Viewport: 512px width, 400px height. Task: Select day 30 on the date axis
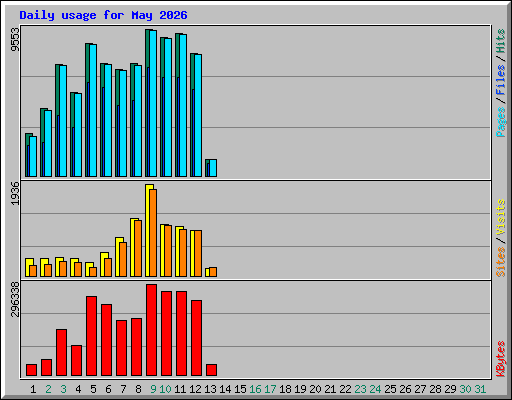[465, 389]
